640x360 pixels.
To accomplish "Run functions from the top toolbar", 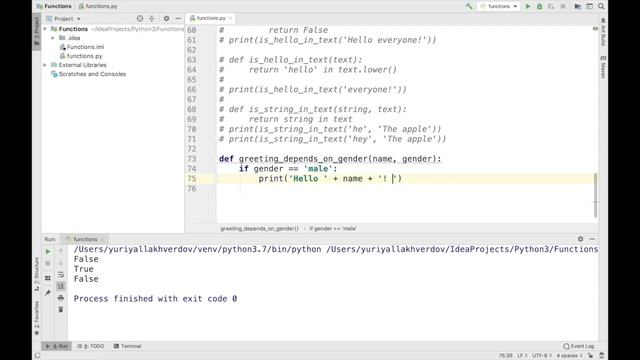I will click(x=528, y=6).
